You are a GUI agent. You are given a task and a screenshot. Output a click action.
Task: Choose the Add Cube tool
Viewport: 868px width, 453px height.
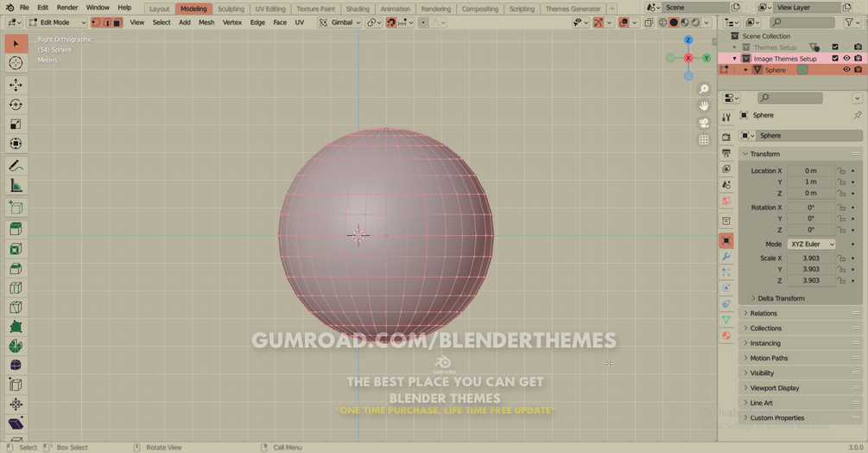[x=16, y=207]
